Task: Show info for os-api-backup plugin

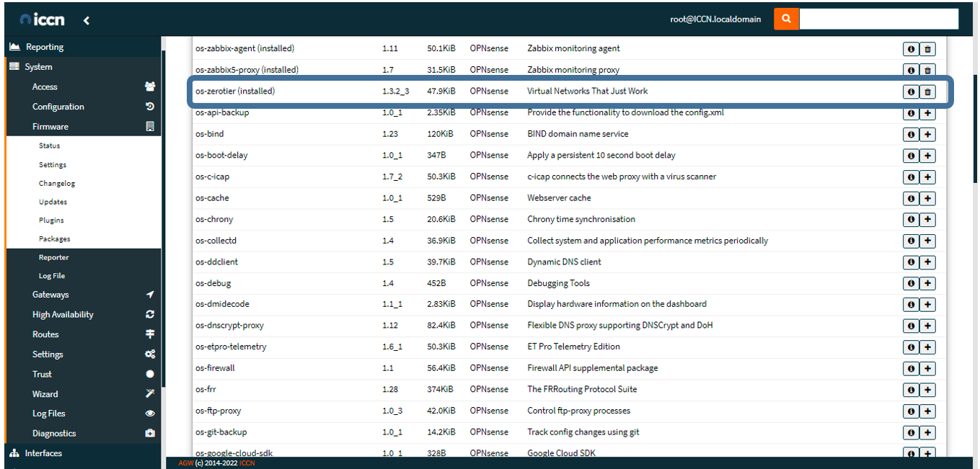Action: point(911,113)
